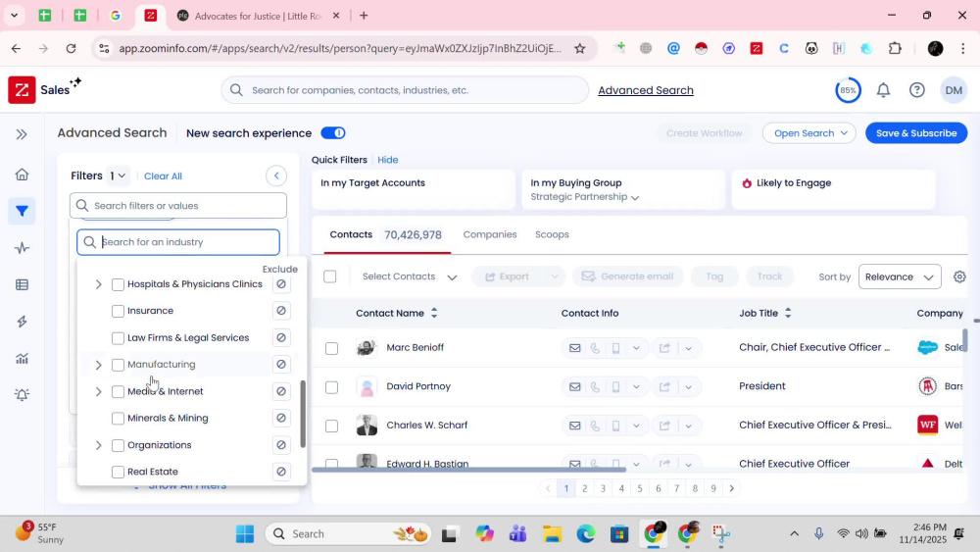
Task: Expand Manufacturing subcategories
Action: [98, 365]
